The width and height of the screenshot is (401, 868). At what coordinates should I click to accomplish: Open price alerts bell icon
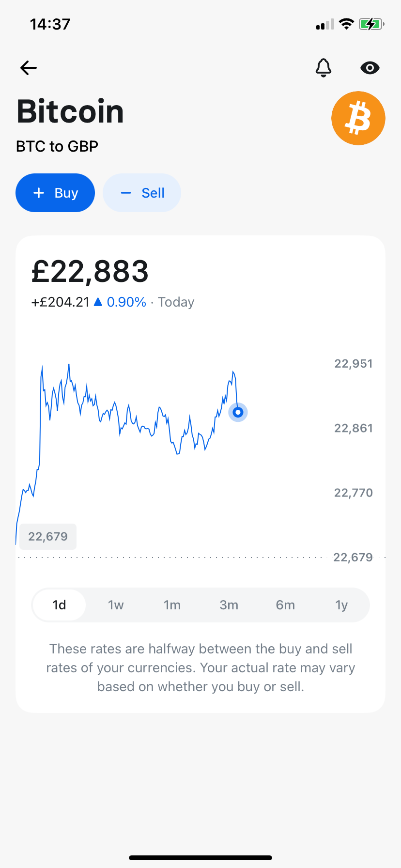324,68
